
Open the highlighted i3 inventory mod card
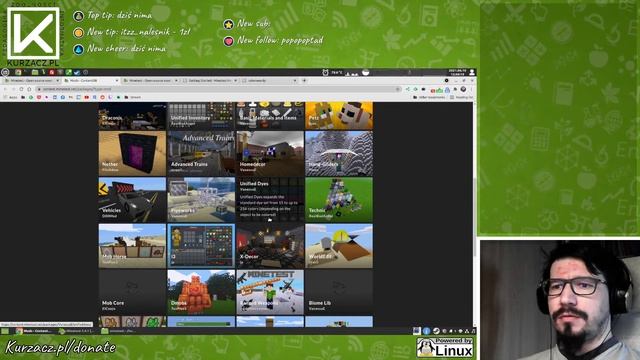201,246
